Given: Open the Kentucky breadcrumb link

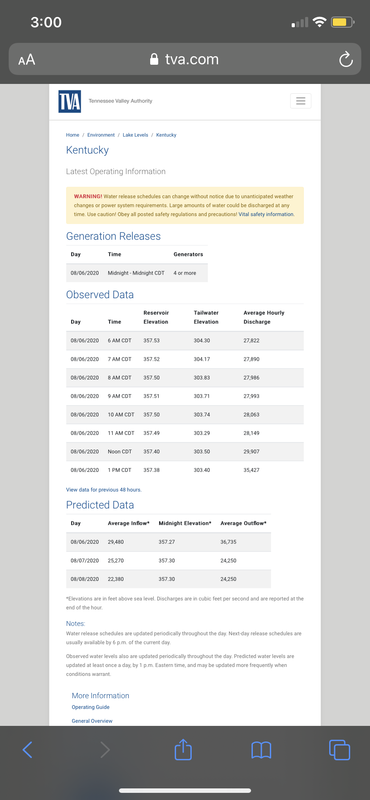Looking at the screenshot, I should pos(166,135).
